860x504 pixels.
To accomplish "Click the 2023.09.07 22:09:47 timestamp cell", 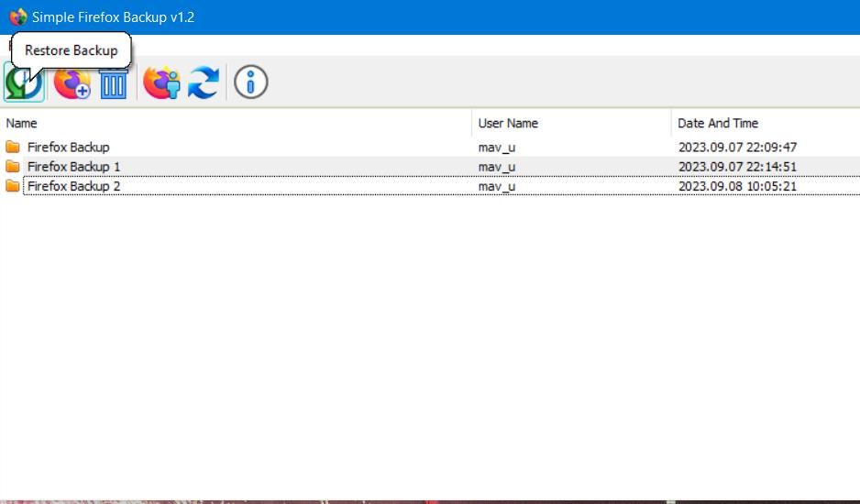I will [x=737, y=147].
